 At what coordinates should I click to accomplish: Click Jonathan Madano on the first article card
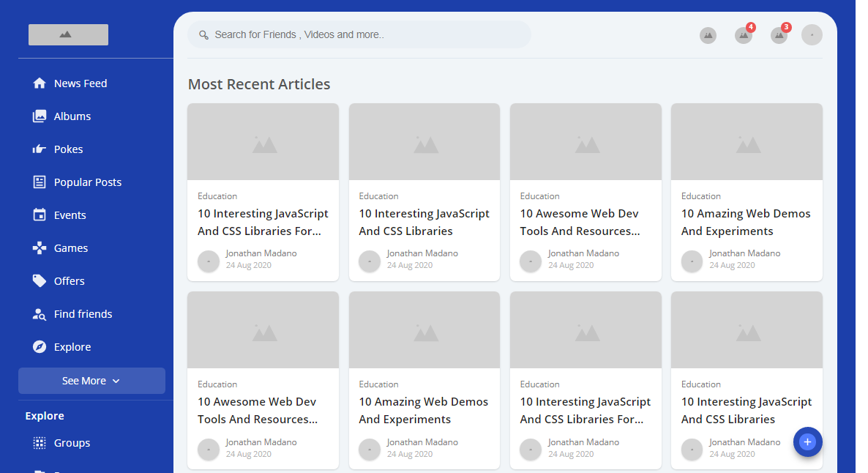point(261,253)
